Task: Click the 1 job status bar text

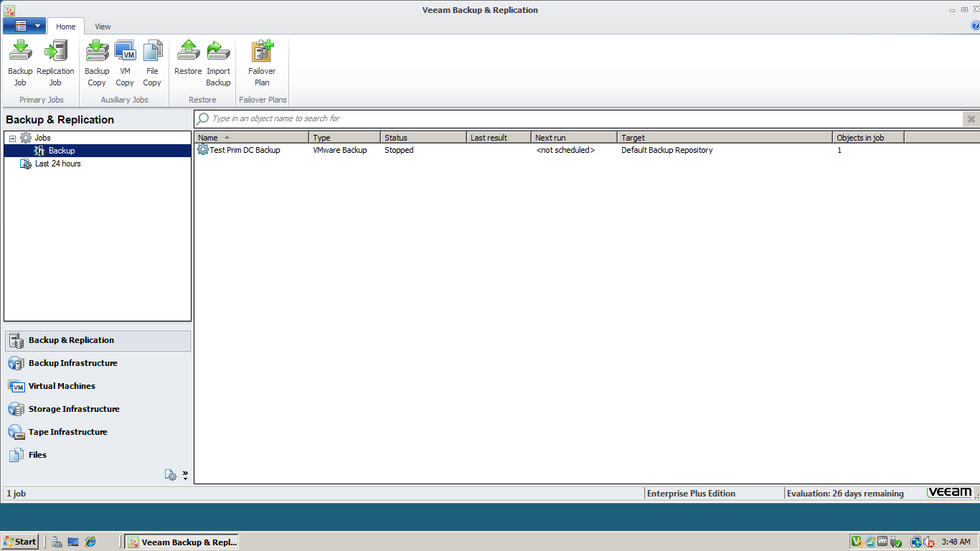Action: pyautogui.click(x=17, y=494)
